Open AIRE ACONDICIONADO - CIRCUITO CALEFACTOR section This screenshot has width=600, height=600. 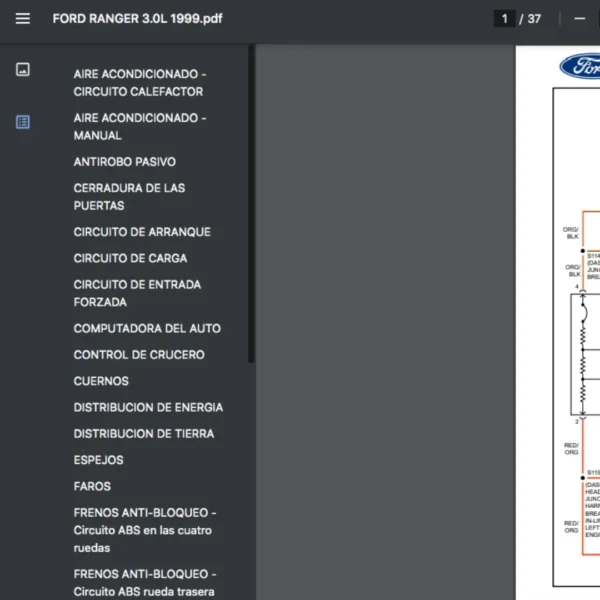(139, 83)
